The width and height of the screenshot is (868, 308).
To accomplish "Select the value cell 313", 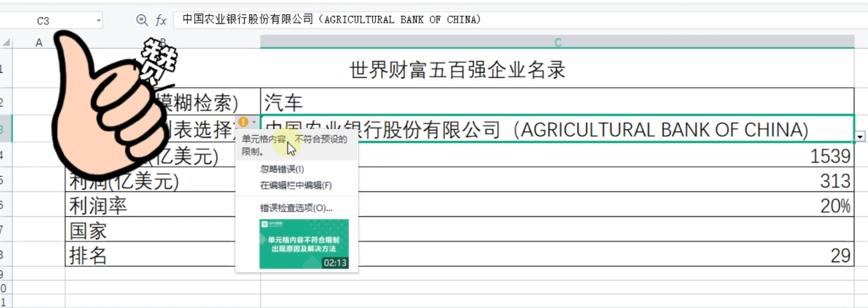I will (x=557, y=180).
